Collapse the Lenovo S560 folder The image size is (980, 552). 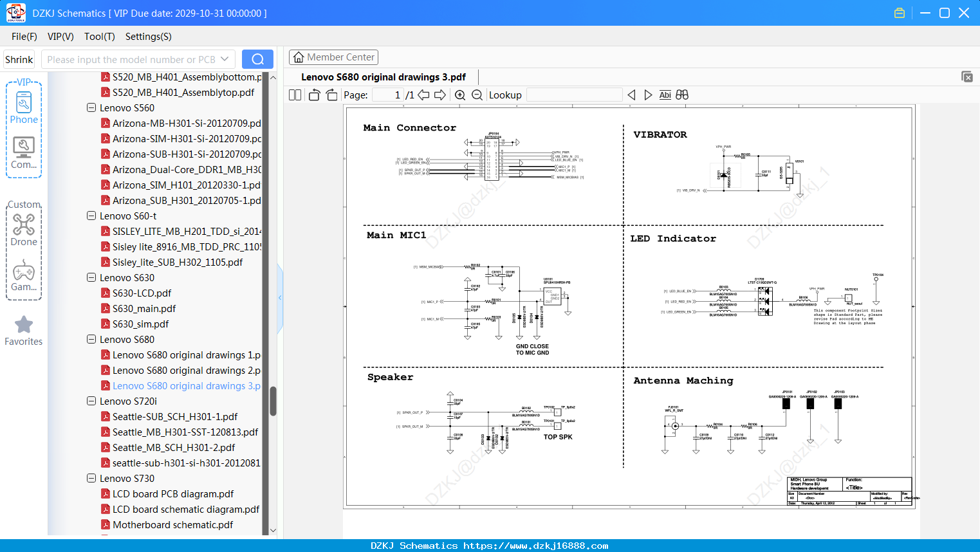(x=91, y=107)
